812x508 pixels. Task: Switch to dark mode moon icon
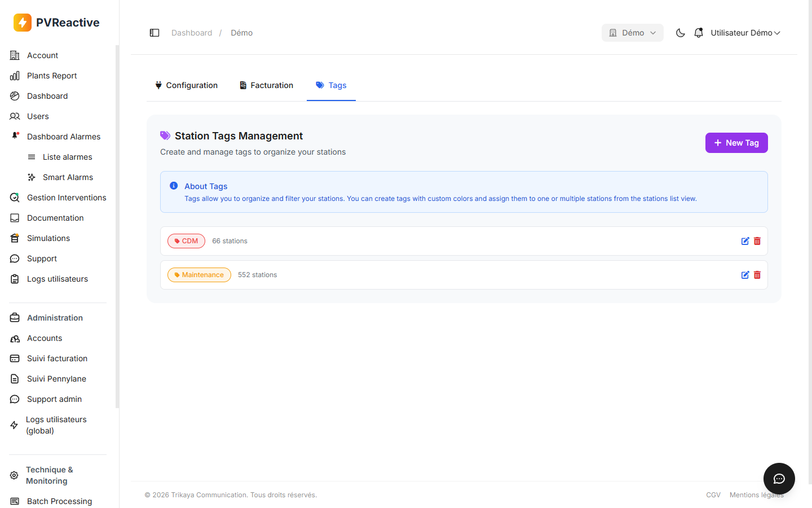681,33
